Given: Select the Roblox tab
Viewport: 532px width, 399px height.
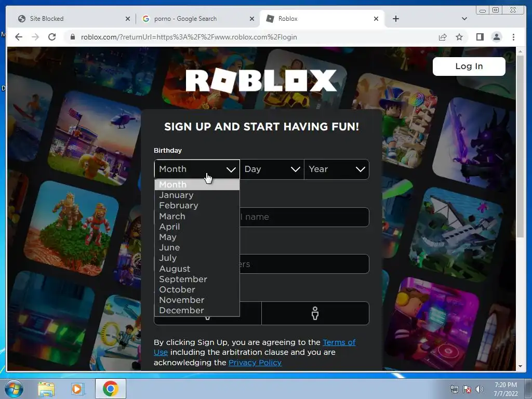Looking at the screenshot, I should coord(322,19).
